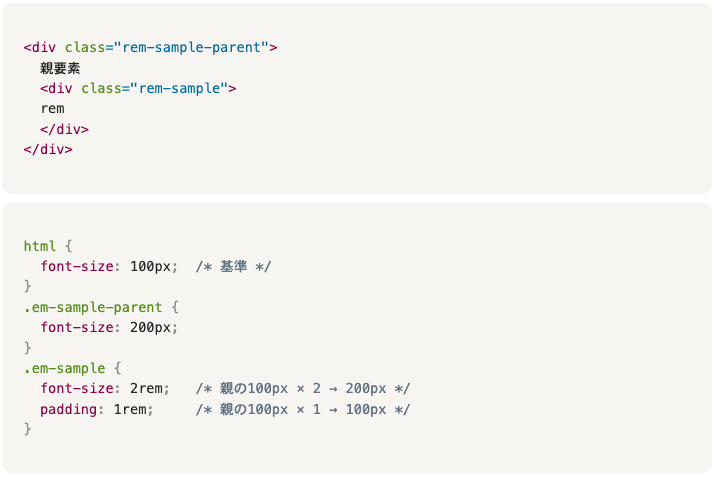Click the last closing div tag in HTML block
This screenshot has width=718, height=479.
(48, 149)
